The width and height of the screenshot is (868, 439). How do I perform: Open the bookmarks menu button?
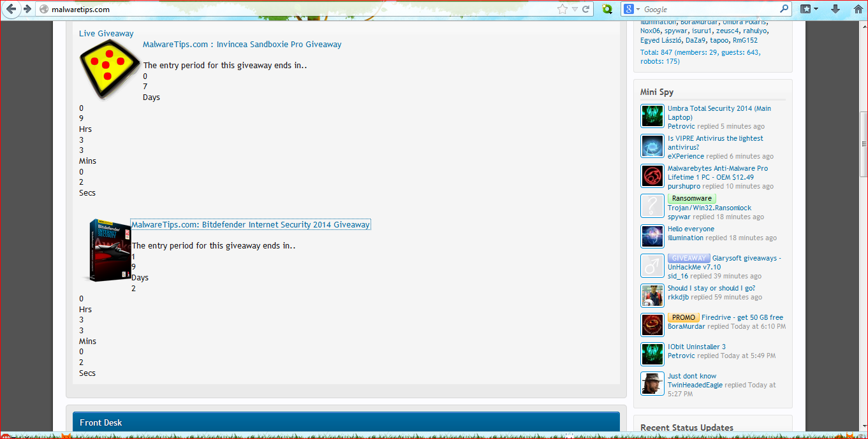coord(809,9)
